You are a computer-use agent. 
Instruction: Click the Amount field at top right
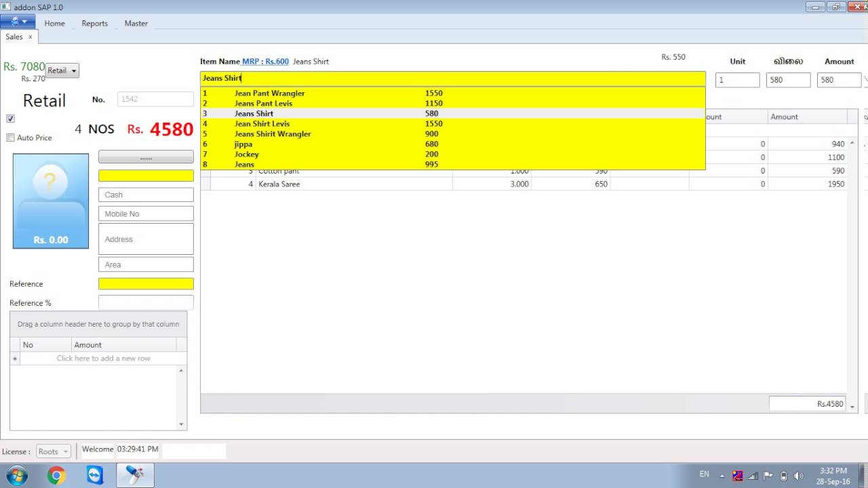pos(839,80)
